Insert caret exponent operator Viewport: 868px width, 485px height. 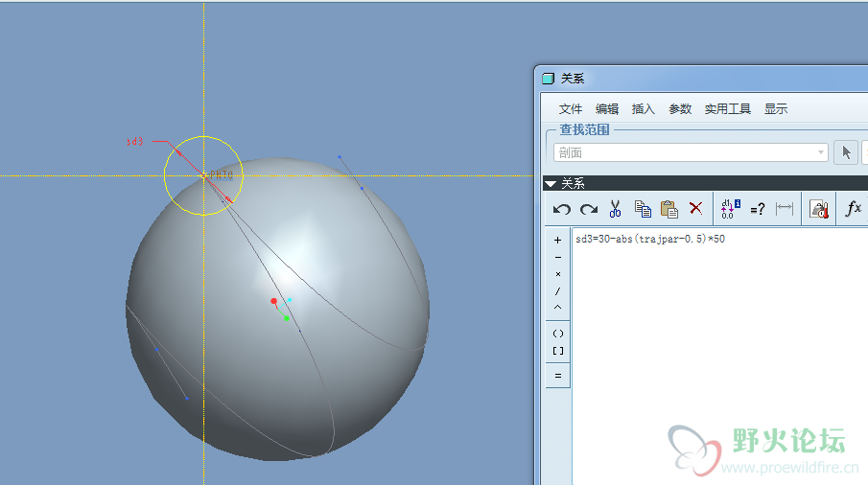click(557, 308)
